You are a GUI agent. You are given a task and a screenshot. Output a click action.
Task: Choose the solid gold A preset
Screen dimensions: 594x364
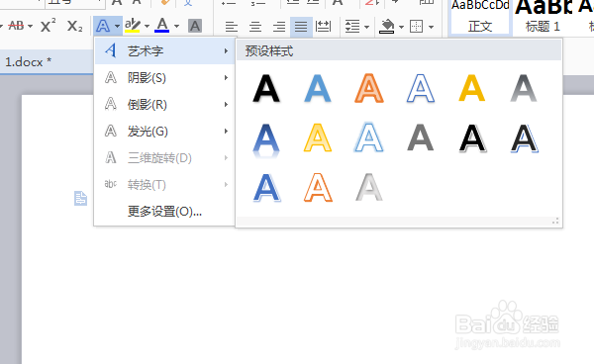tap(471, 89)
